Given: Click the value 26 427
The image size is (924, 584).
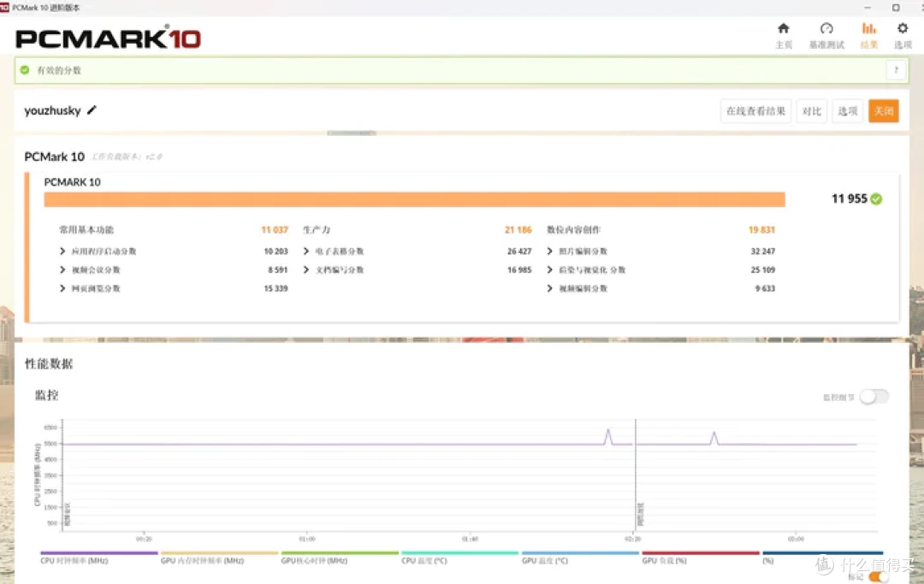Looking at the screenshot, I should tap(519, 251).
